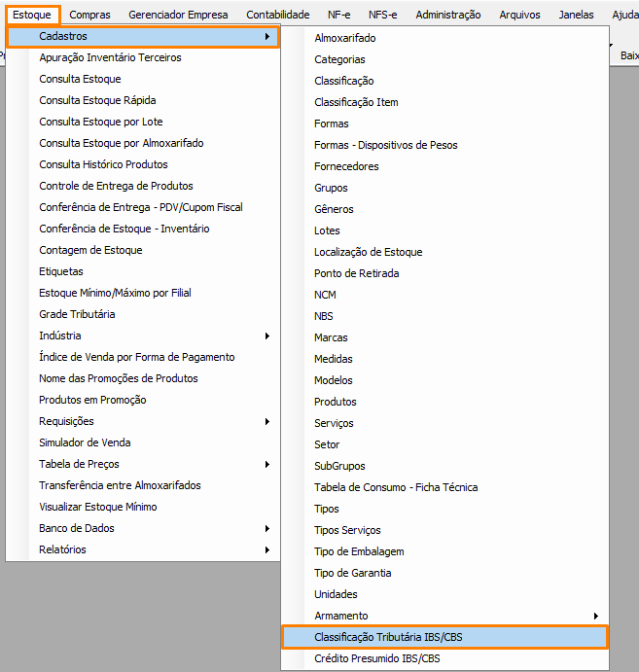Open Produtos registration

[444, 402]
